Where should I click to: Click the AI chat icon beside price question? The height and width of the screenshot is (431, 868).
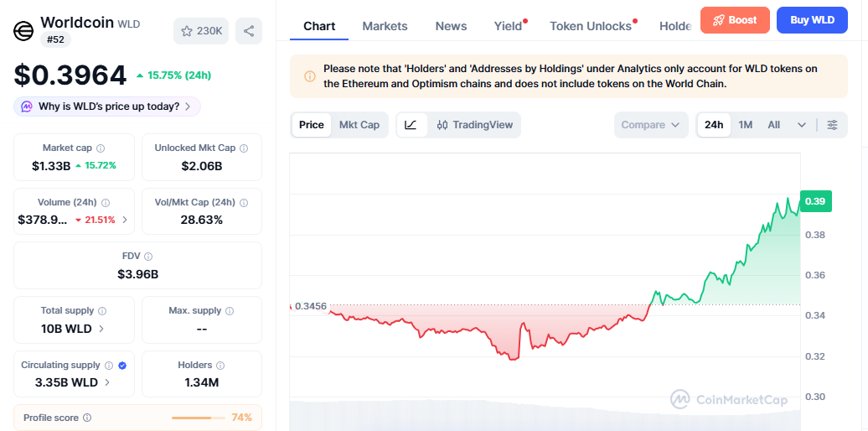pyautogui.click(x=27, y=106)
